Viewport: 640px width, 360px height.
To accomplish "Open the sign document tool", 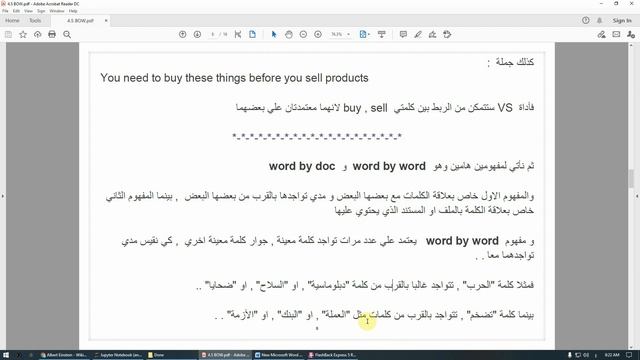I will (x=433, y=35).
